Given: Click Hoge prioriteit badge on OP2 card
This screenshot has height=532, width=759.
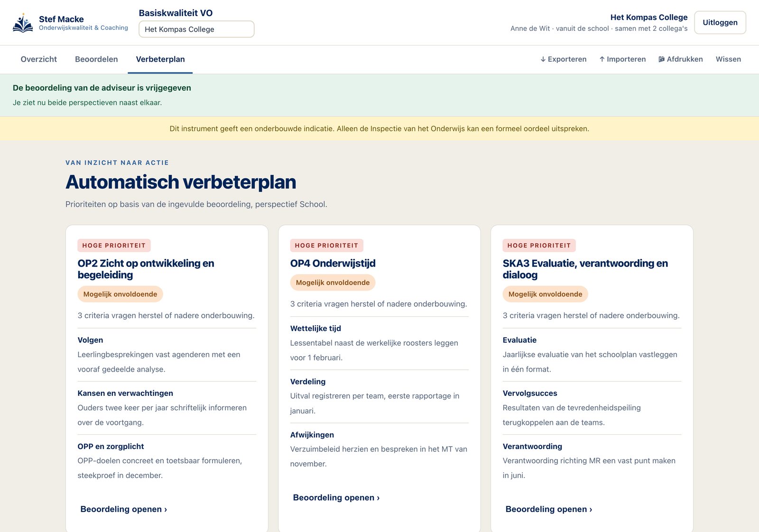Looking at the screenshot, I should click(x=114, y=245).
